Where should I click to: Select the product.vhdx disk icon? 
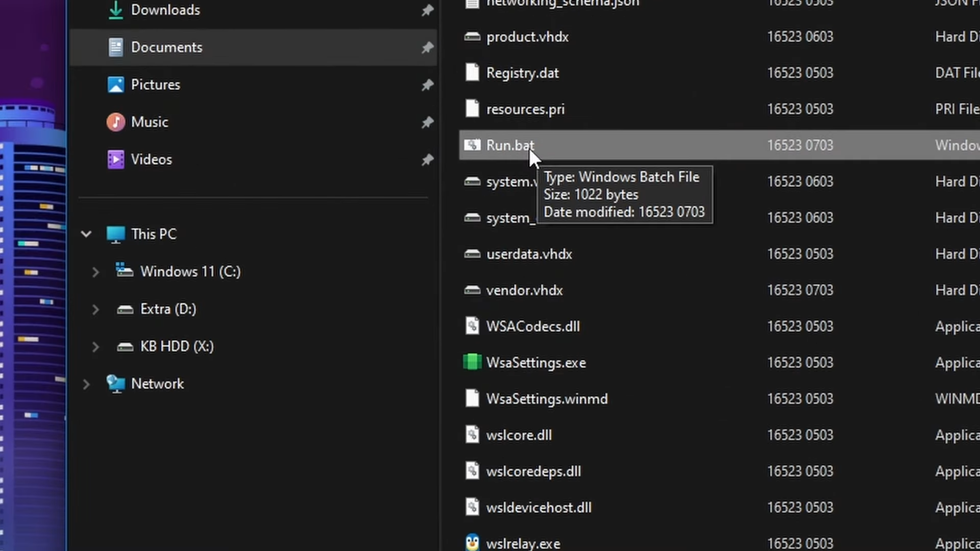(x=472, y=37)
